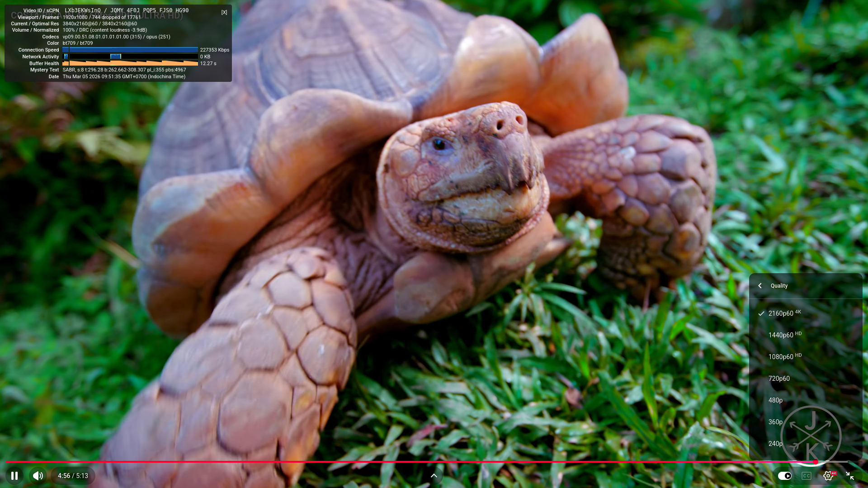Pause the video playback
Screen dimensions: 868x488
14,476
